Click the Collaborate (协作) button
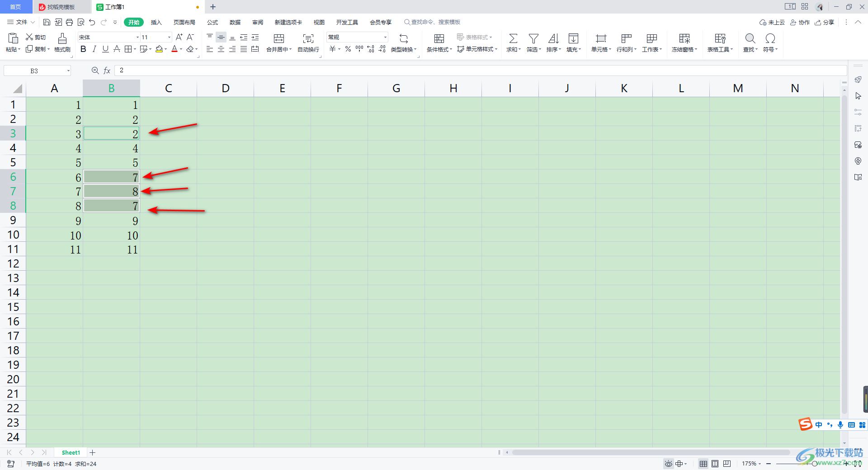The height and width of the screenshot is (470, 868). point(800,22)
